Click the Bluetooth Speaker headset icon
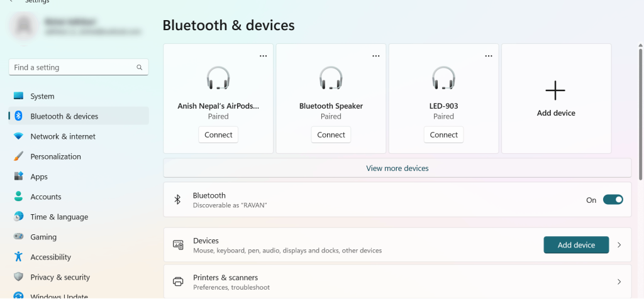The image size is (644, 299). click(x=331, y=78)
